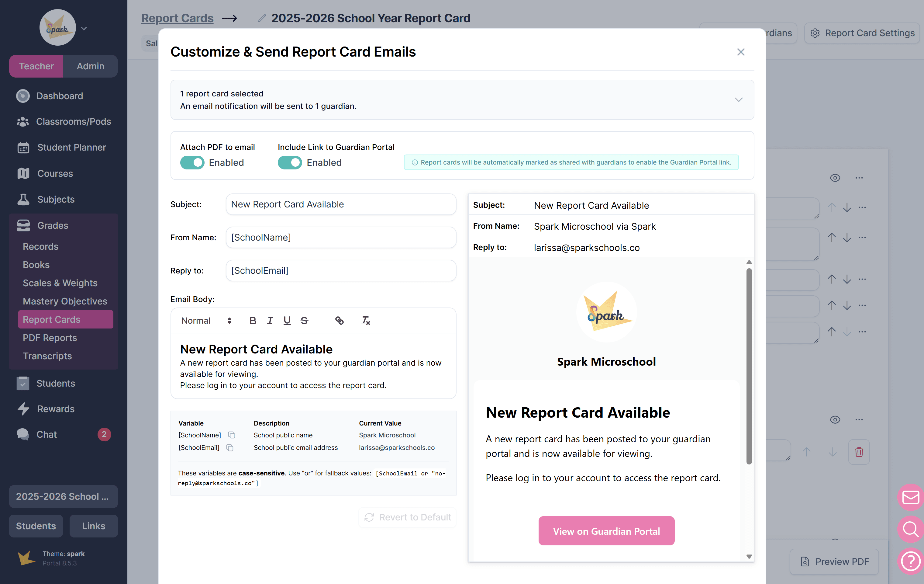This screenshot has width=924, height=584.
Task: Click the preview scrollbar down arrow
Action: pos(749,556)
